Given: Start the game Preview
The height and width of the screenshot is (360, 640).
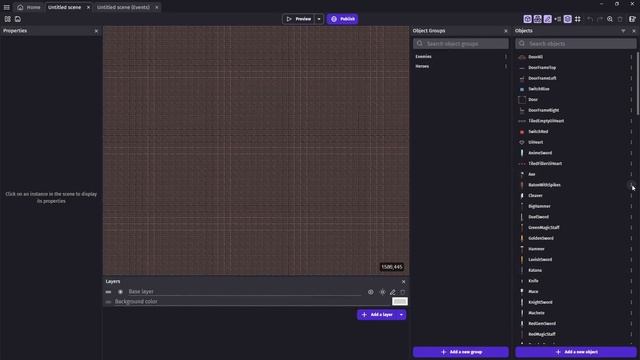Looking at the screenshot, I should (x=298, y=19).
